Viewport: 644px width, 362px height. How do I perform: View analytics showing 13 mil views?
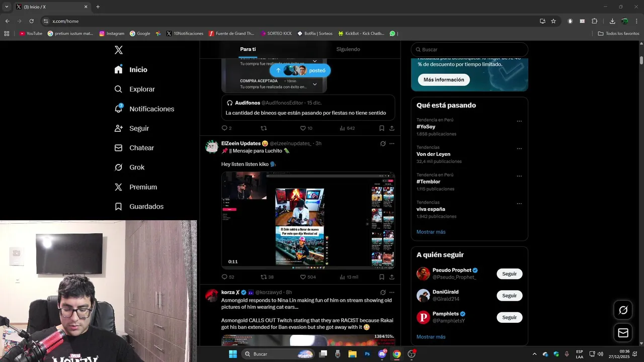[349, 277]
